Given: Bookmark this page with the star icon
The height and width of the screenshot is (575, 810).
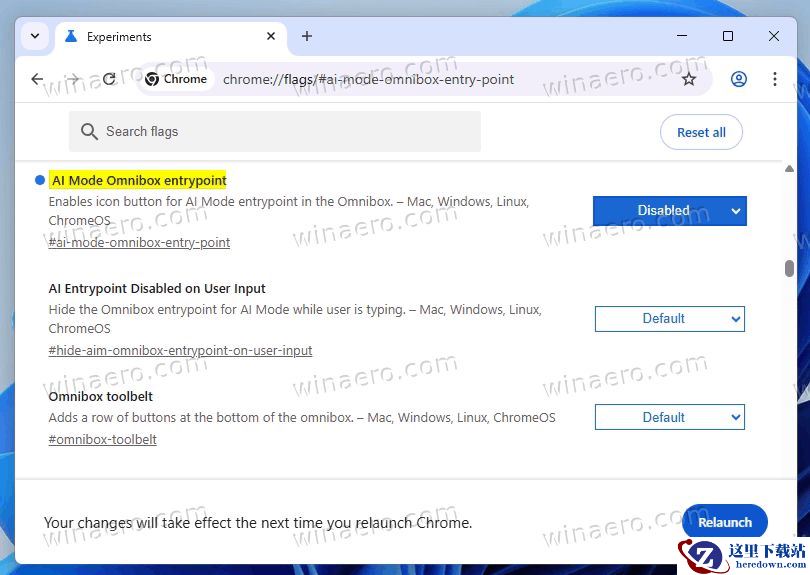Looking at the screenshot, I should pos(689,79).
